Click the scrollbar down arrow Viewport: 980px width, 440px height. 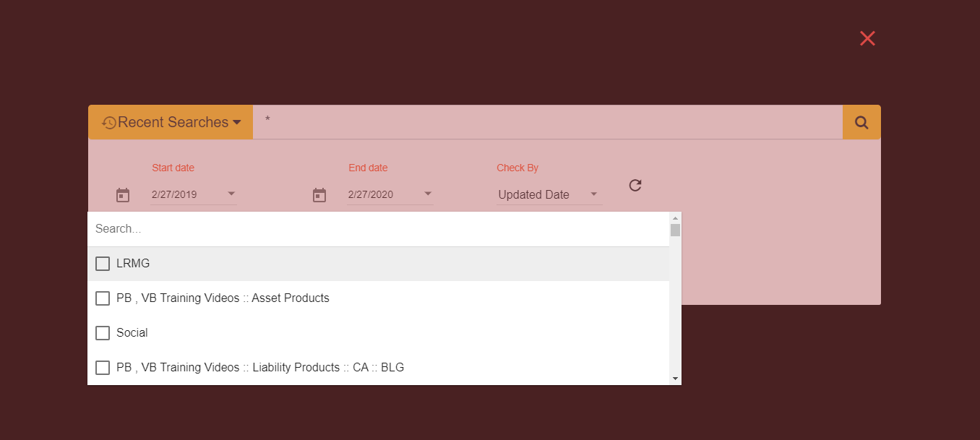coord(675,379)
